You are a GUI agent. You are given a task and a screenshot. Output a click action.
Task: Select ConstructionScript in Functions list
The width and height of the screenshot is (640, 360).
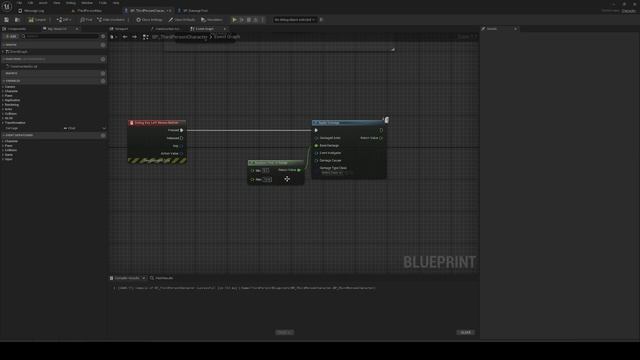[23, 67]
